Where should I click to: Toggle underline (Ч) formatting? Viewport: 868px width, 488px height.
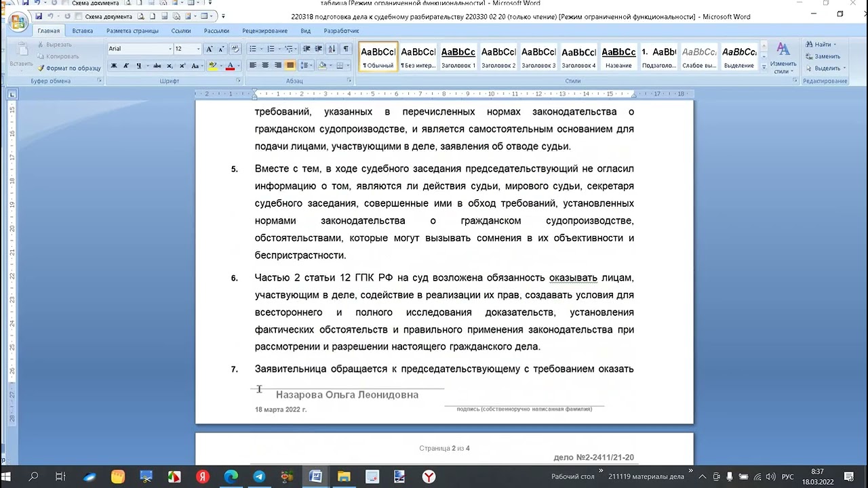[x=139, y=66]
